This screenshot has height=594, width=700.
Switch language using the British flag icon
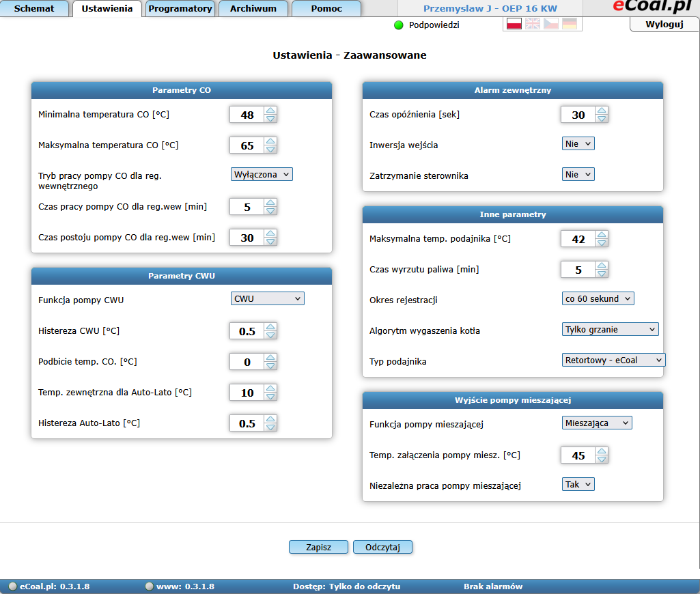point(532,24)
